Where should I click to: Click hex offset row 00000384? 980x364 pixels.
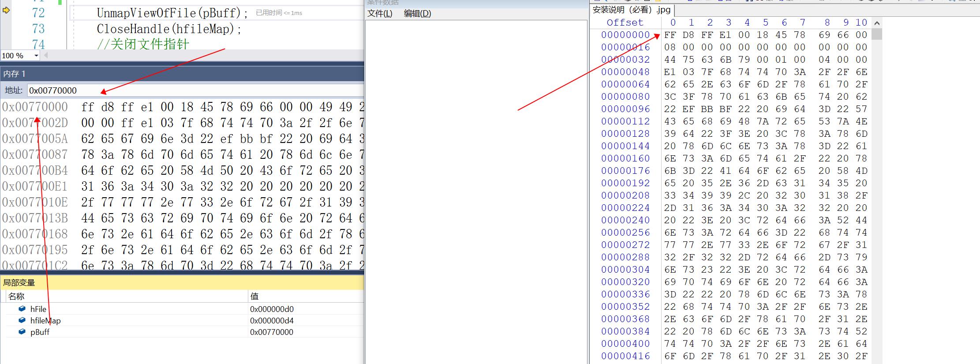[x=625, y=331]
